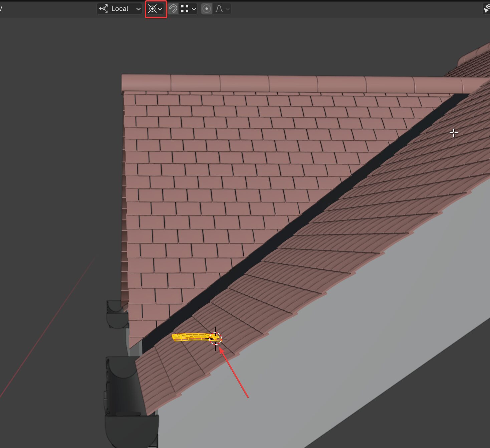
Task: Click the four-dots snapping mode icon
Action: [x=184, y=9]
